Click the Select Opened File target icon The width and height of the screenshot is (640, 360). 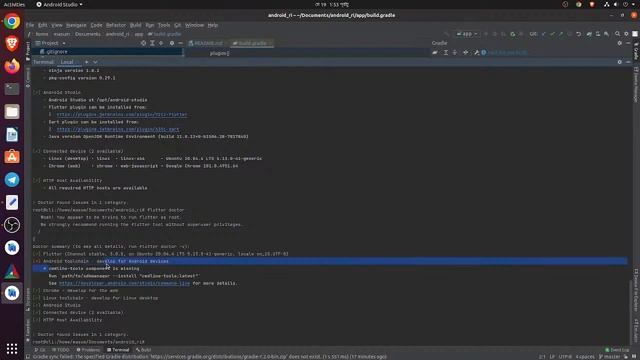pos(143,43)
